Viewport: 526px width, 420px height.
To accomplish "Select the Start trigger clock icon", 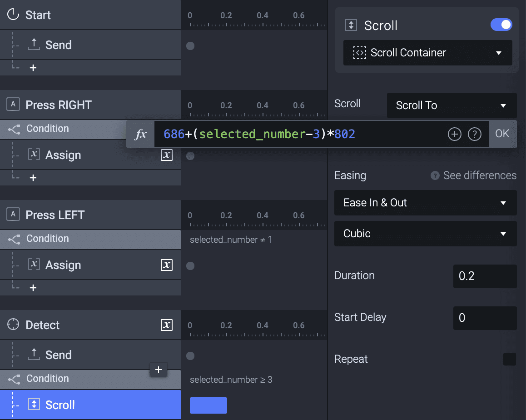I will pos(13,15).
